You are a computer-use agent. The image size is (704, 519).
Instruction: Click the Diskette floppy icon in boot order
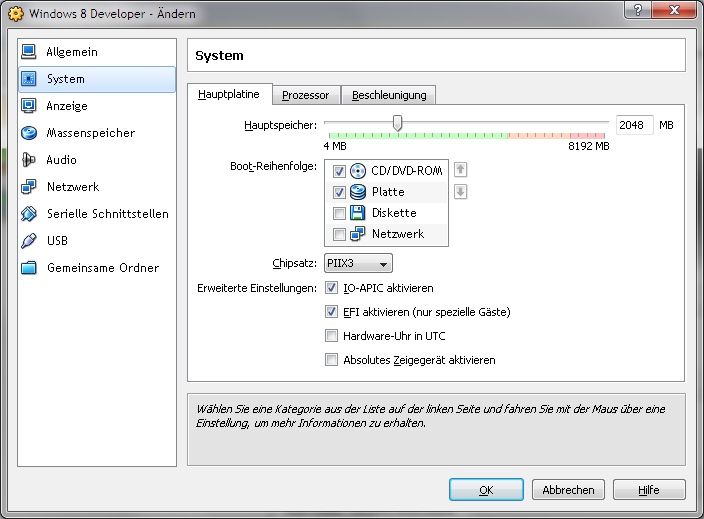click(358, 213)
